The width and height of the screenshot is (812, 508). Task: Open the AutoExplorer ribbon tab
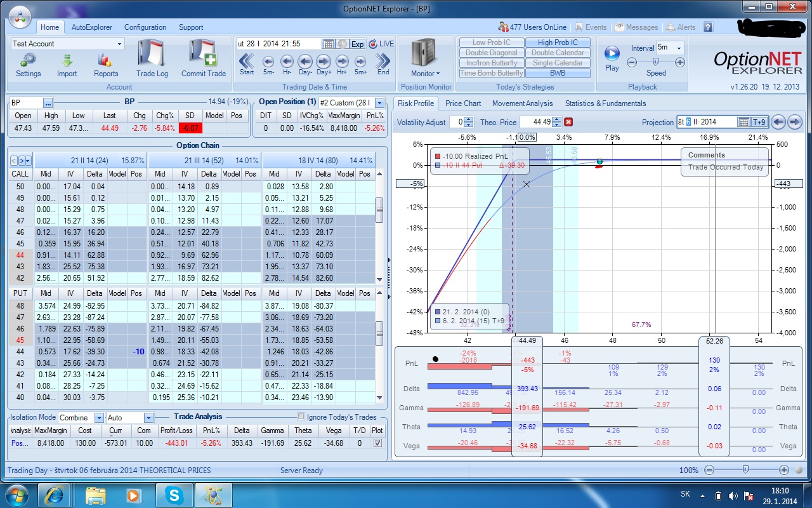[92, 27]
